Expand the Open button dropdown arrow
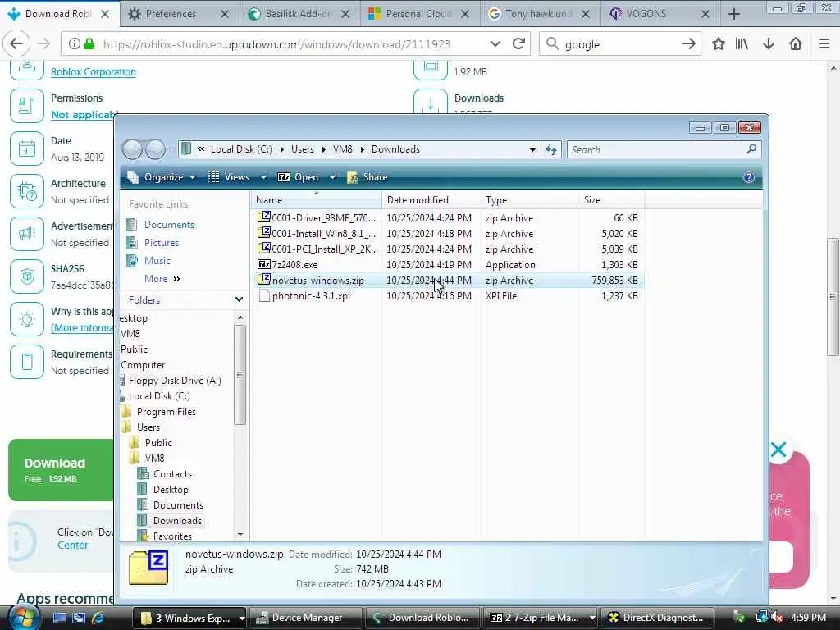This screenshot has width=840, height=630. [332, 177]
